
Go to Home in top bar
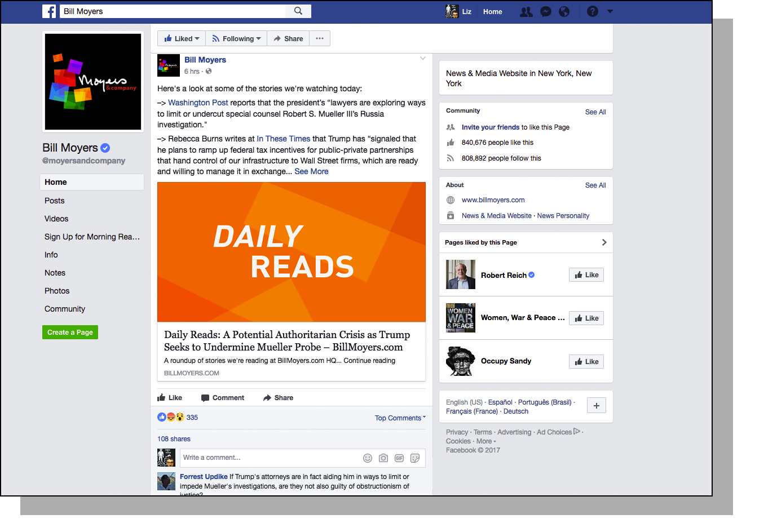click(x=492, y=11)
